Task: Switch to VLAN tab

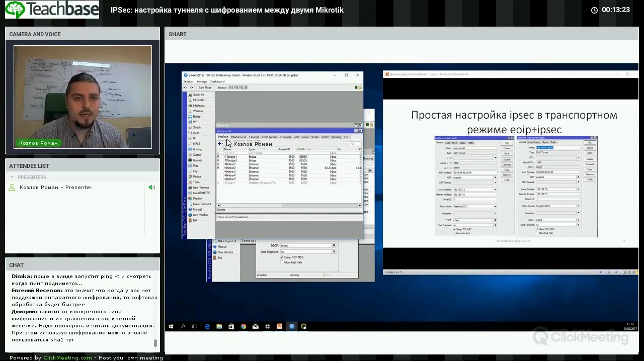Action: point(315,137)
